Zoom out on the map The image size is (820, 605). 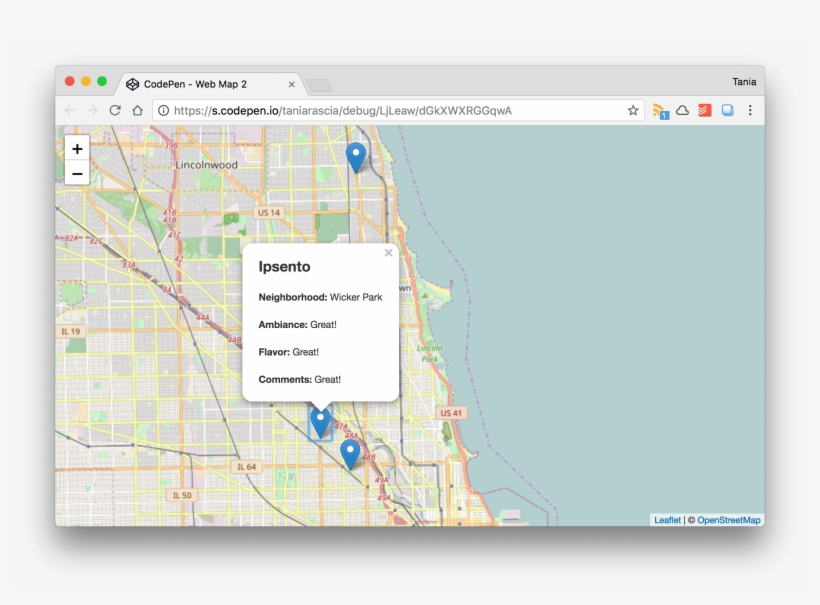click(77, 173)
